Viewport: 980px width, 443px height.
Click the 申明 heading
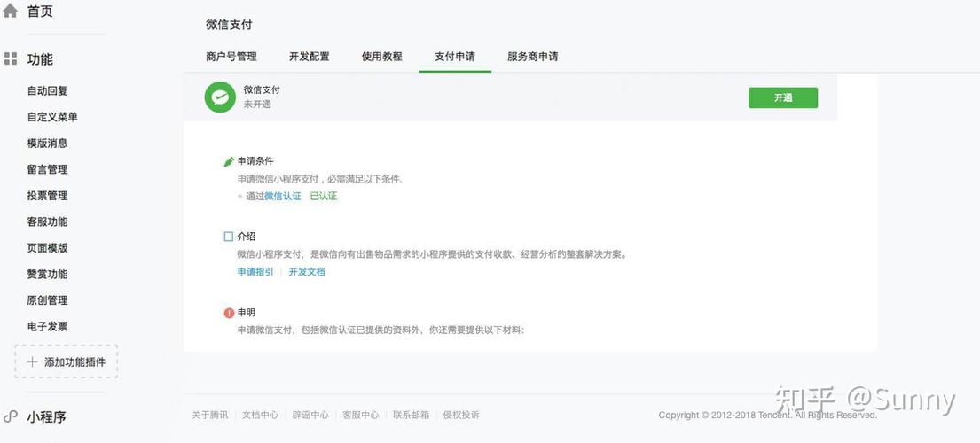click(x=247, y=313)
